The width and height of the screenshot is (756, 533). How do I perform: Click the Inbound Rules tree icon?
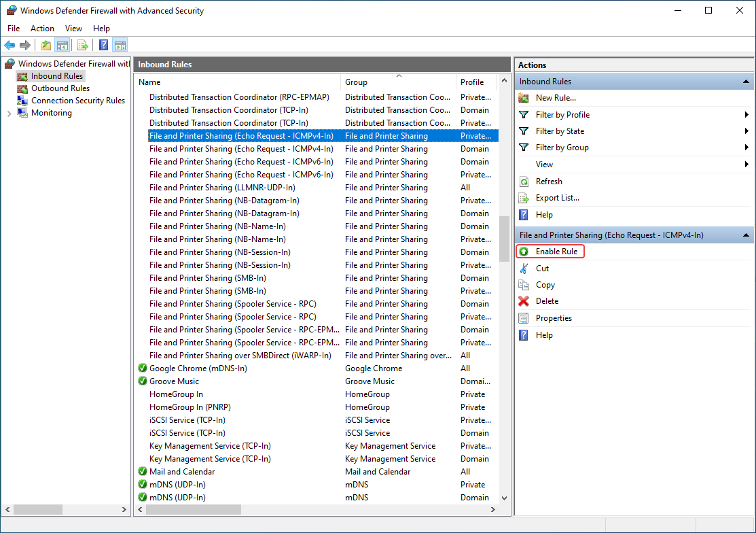click(x=22, y=76)
